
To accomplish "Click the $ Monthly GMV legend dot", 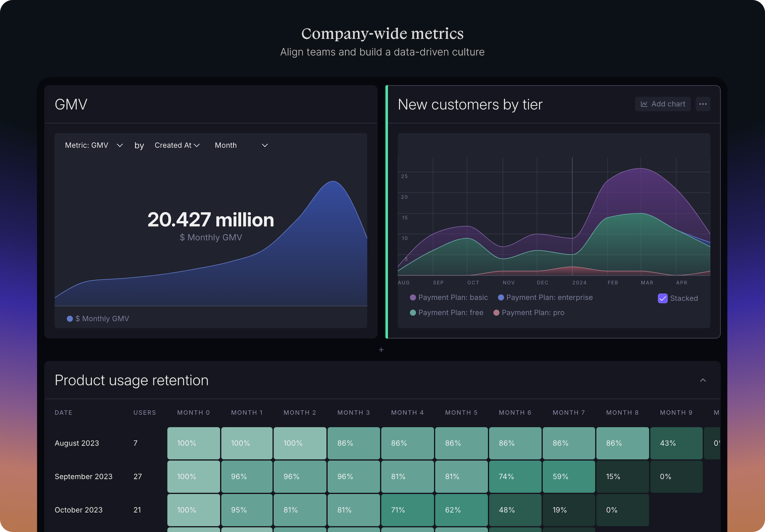I will pyautogui.click(x=70, y=319).
